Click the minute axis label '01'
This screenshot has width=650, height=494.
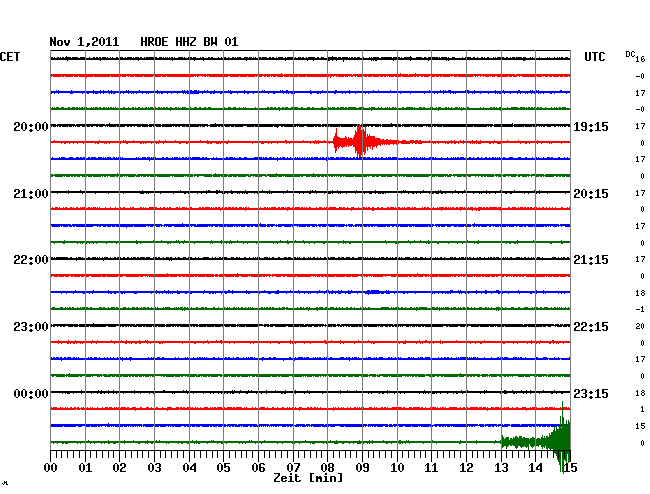point(85,467)
